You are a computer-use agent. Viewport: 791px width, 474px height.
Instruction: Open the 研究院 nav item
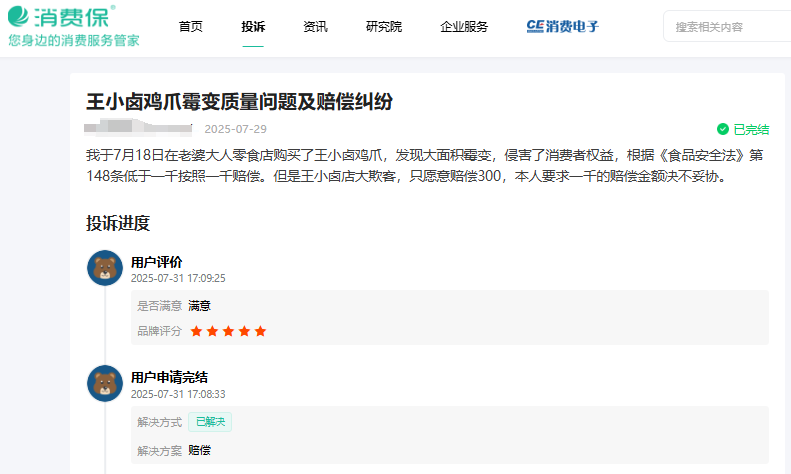[x=384, y=27]
